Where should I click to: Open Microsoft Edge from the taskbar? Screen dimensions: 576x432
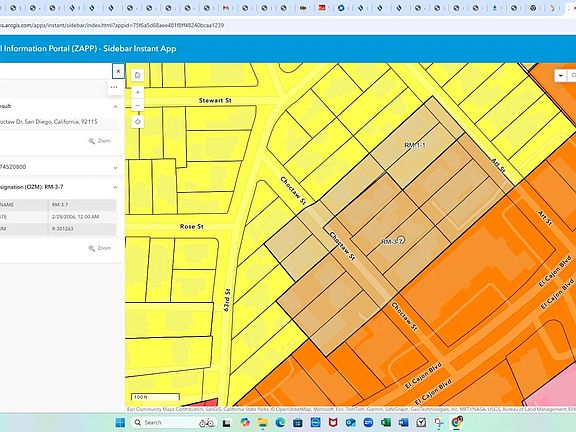[280, 422]
